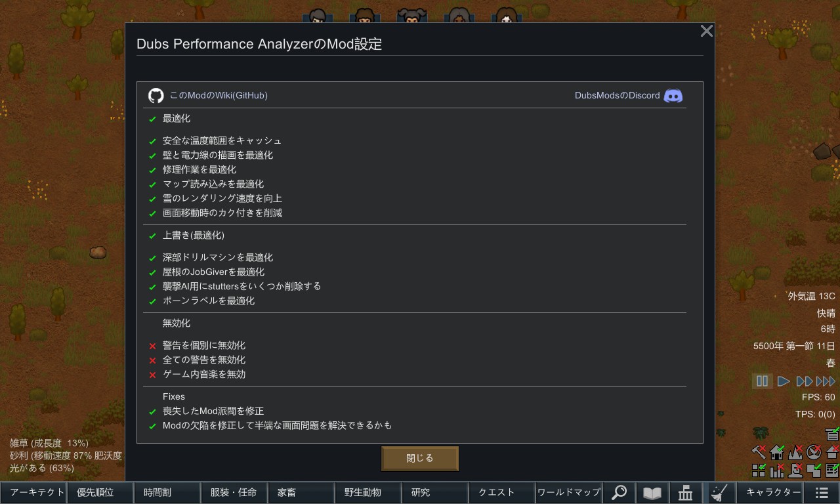Image resolution: width=840 pixels, height=504 pixels.
Task: Click the FPS: 60 readout
Action: [818, 397]
